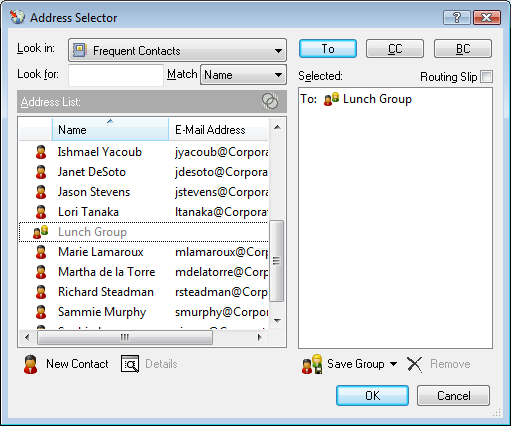The height and width of the screenshot is (426, 511).
Task: Click the help question mark button
Action: (x=457, y=17)
